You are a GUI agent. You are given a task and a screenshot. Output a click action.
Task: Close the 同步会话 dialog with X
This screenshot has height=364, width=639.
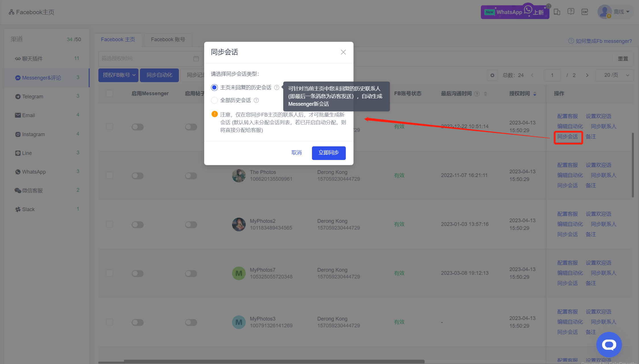[343, 52]
